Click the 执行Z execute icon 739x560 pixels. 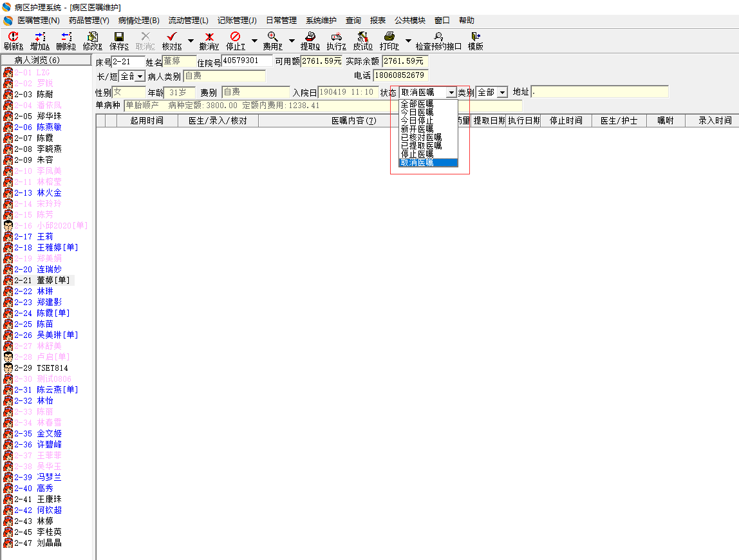click(336, 37)
